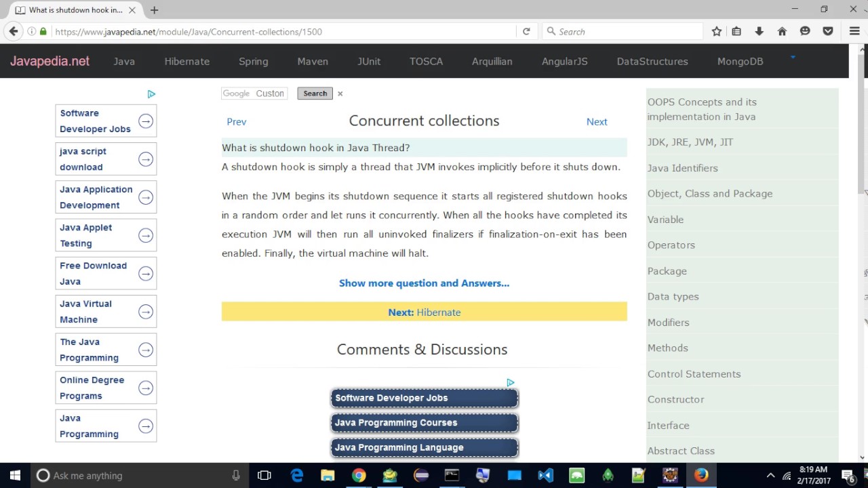
Task: Open OOPS Concepts and its implementation sidebar link
Action: [702, 109]
